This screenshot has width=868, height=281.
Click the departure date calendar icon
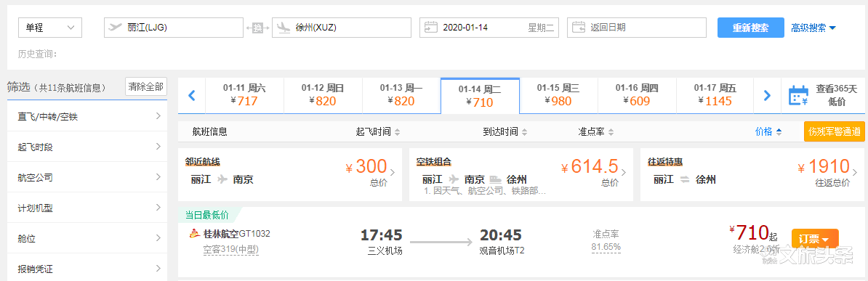click(430, 27)
